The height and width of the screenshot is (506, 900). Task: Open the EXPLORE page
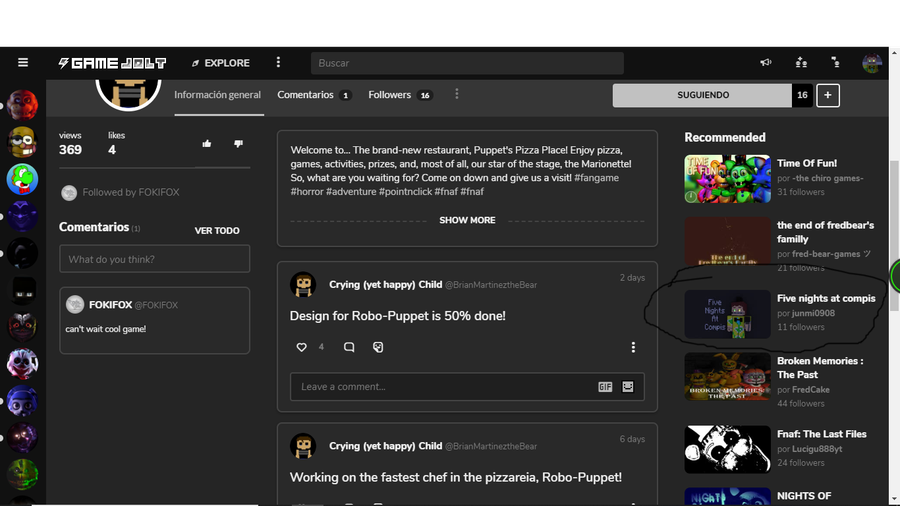pos(220,63)
